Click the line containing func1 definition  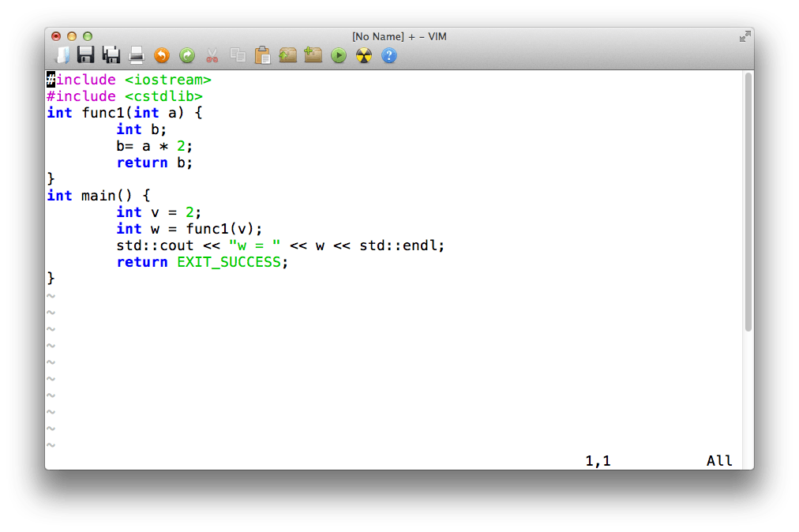pos(122,112)
